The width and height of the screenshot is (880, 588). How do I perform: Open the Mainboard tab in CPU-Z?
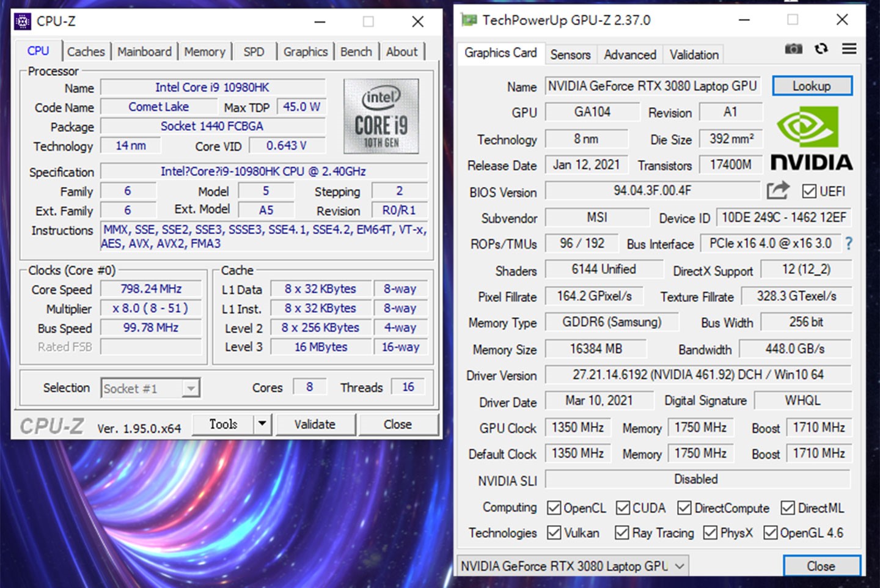click(144, 52)
